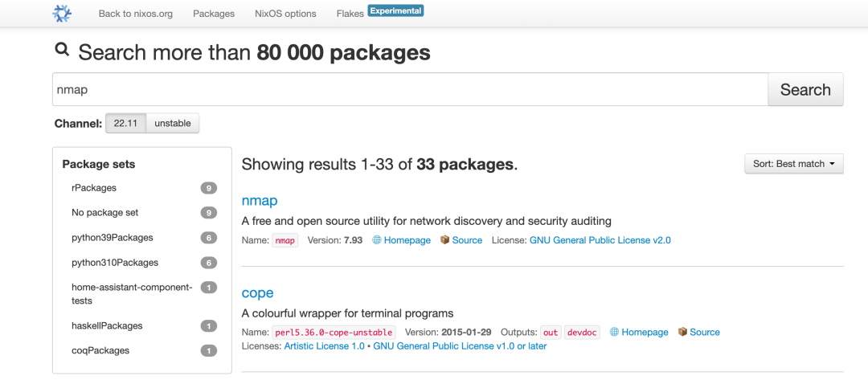This screenshot has width=868, height=380.
Task: Click the globe icon next to nmap Homepage
Action: (376, 240)
